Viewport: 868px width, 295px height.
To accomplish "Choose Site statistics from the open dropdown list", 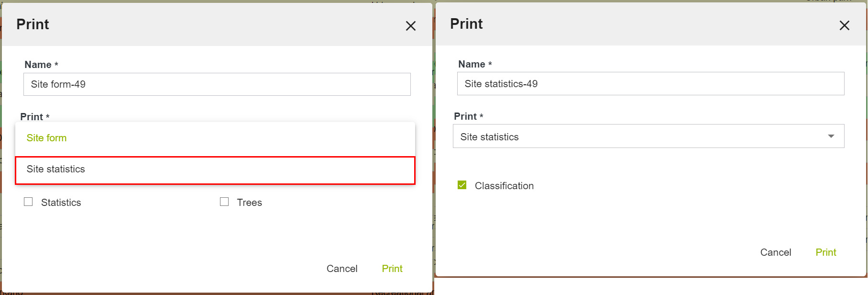I will point(56,169).
